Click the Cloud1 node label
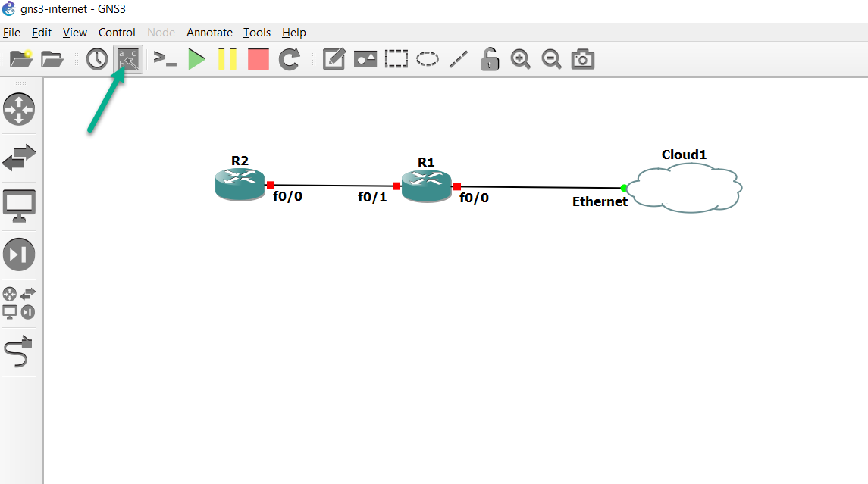Image resolution: width=868 pixels, height=484 pixels. 685,155
